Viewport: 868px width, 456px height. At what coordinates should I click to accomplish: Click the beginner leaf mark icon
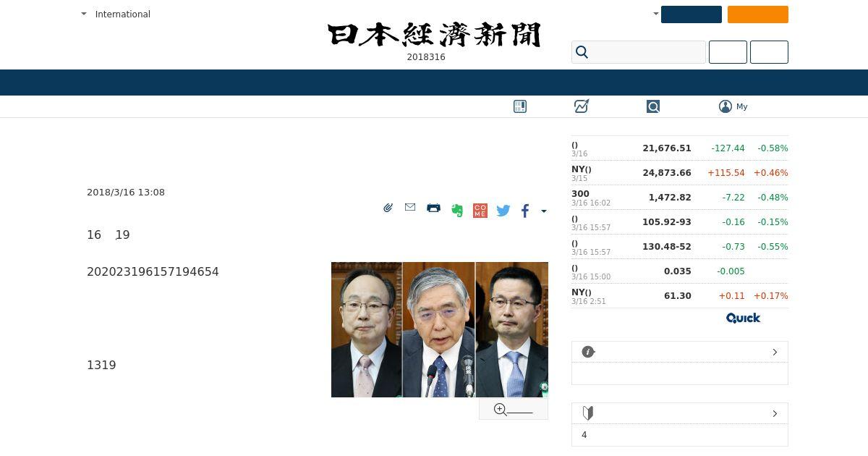pyautogui.click(x=588, y=413)
